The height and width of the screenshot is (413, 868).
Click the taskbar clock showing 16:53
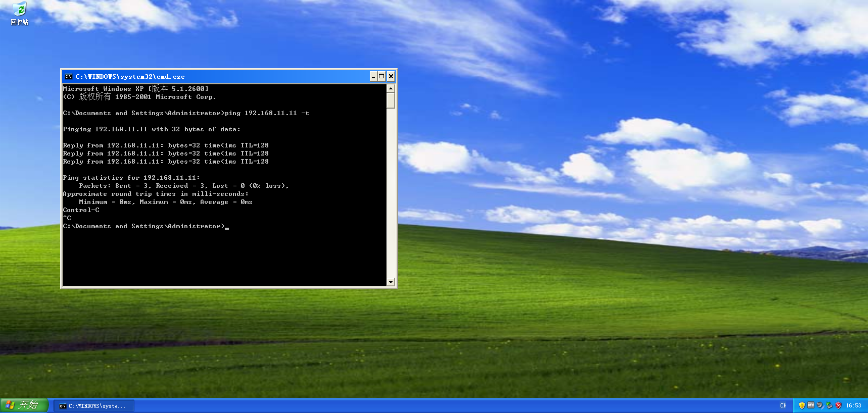point(853,405)
